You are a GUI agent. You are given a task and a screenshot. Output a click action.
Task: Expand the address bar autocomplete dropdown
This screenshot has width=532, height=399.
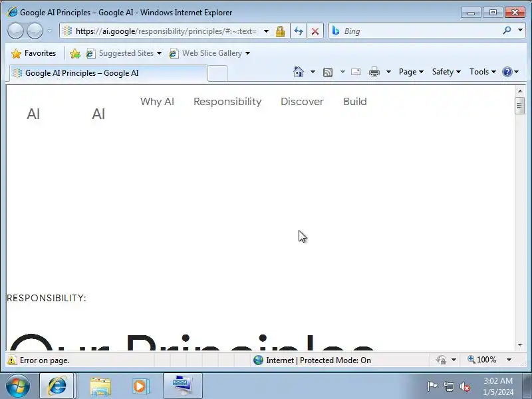(x=267, y=31)
